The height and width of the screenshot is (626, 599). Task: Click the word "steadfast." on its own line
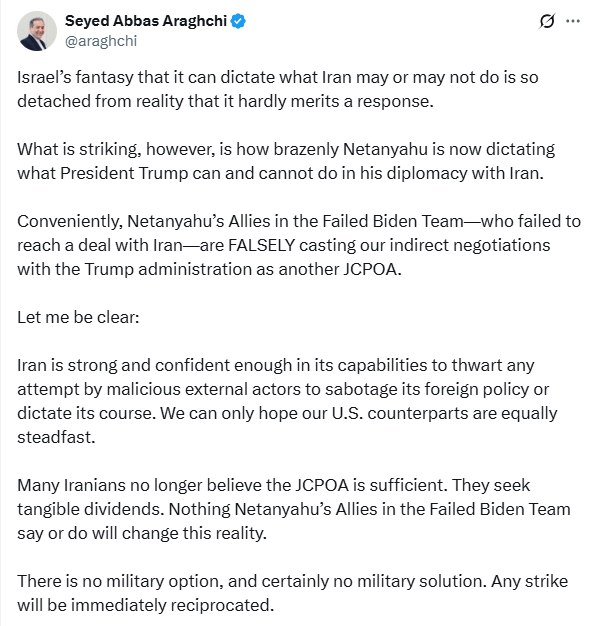[x=56, y=437]
